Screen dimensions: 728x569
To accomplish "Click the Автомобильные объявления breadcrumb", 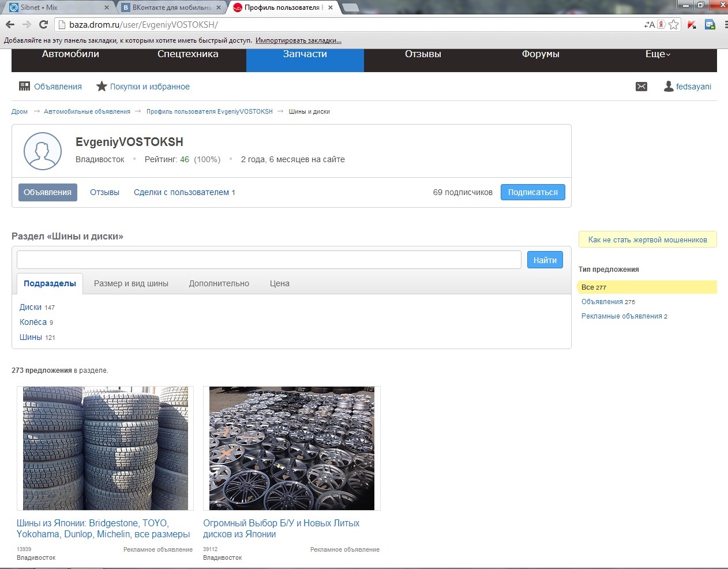I will click(87, 111).
